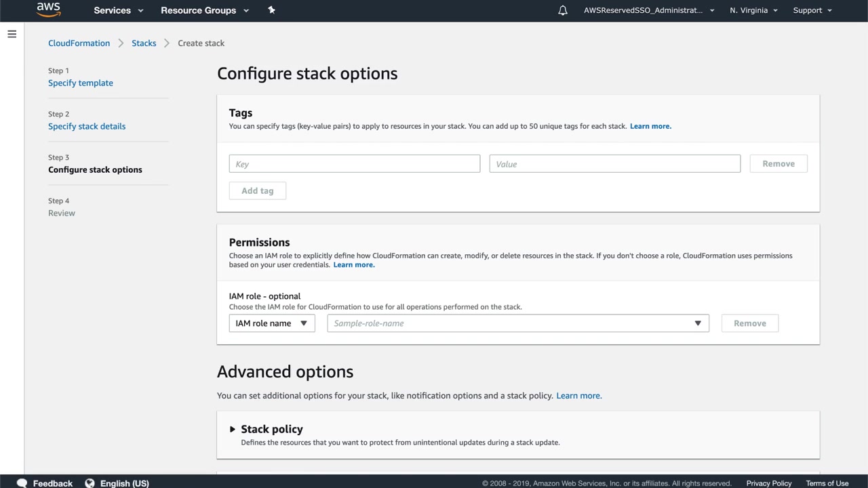Open the Privacy Policy link
The image size is (868, 488).
(768, 483)
